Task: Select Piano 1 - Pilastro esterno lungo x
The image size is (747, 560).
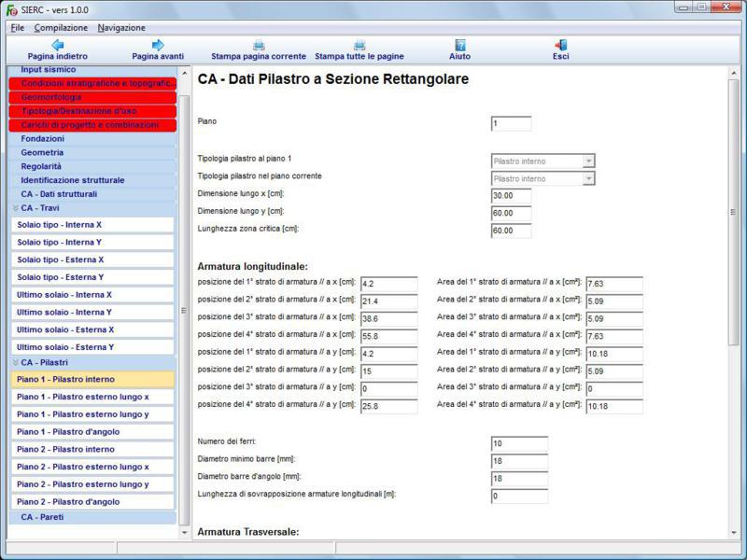Action: coord(92,398)
